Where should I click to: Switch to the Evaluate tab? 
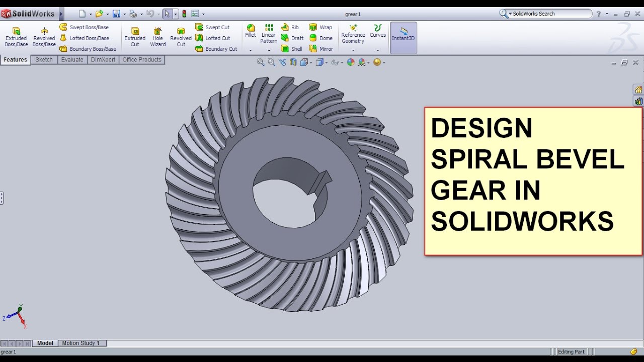(72, 60)
